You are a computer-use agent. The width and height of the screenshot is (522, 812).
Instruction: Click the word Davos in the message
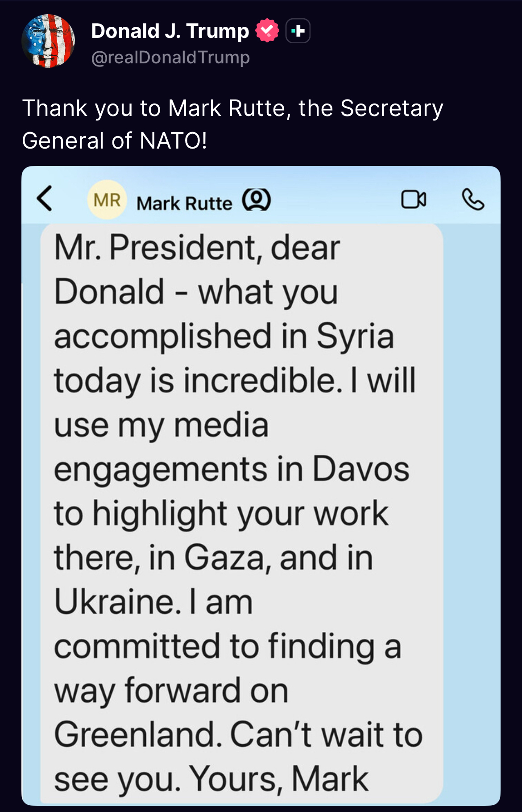(x=360, y=469)
